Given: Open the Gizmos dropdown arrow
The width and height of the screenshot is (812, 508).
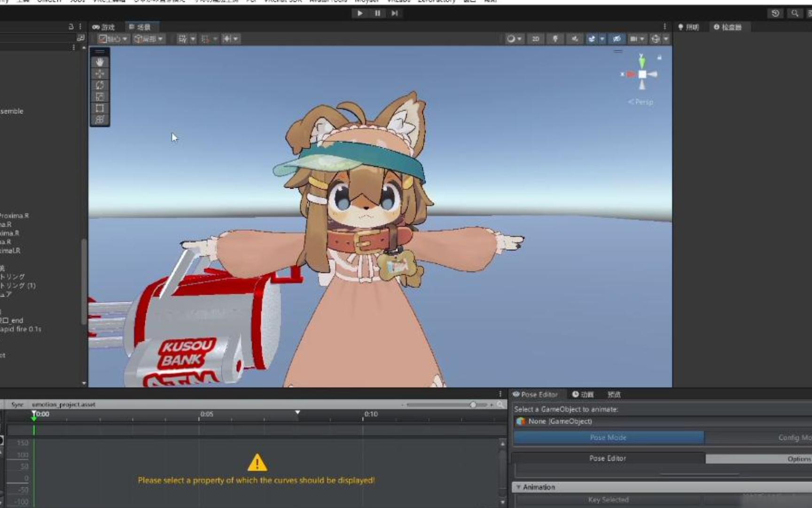Looking at the screenshot, I should pos(666,39).
